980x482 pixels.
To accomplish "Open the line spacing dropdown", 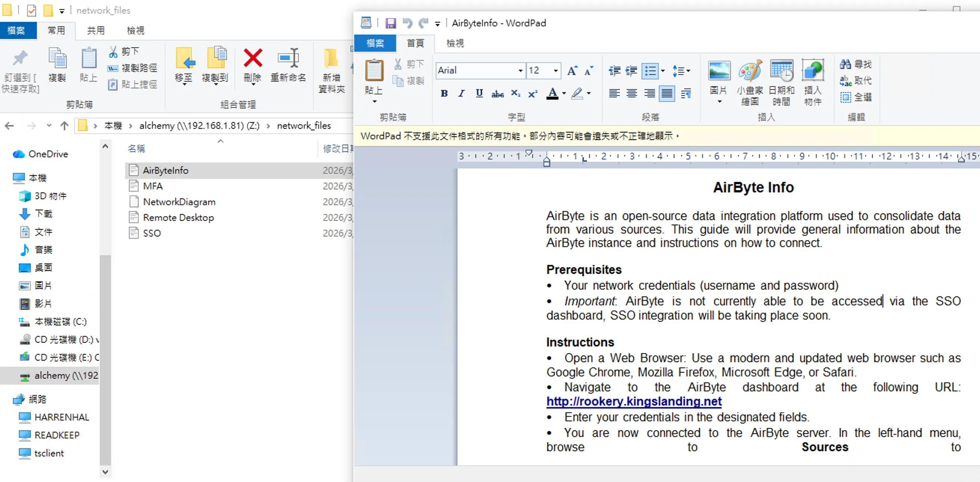I will (681, 71).
